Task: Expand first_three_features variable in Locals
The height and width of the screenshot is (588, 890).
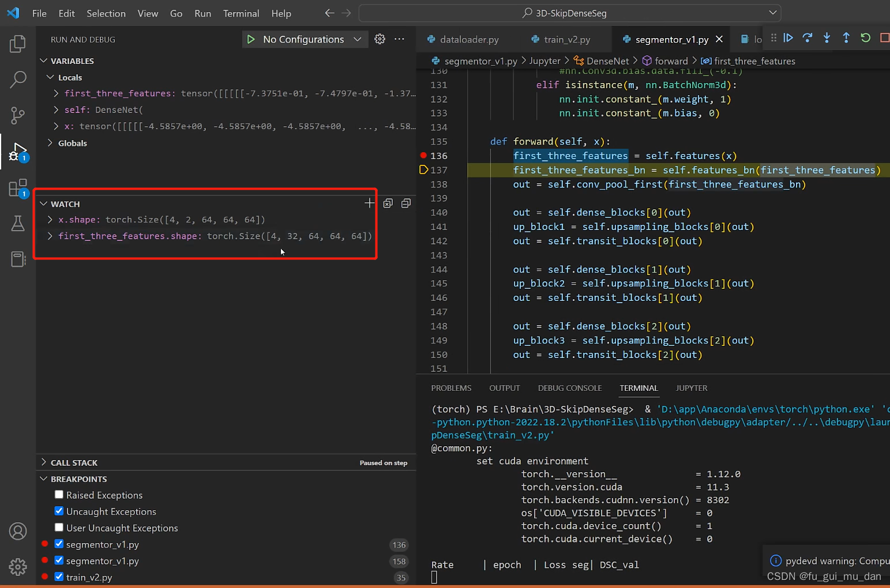Action: click(56, 93)
